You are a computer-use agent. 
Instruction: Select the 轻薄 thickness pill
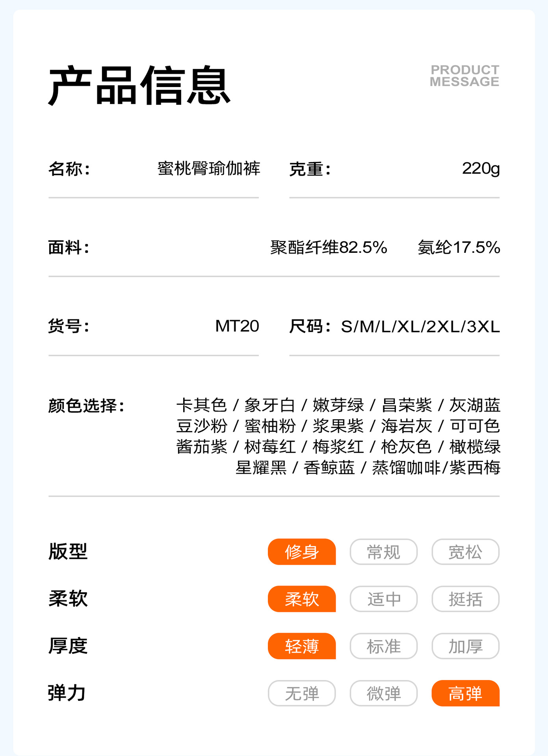tap(302, 646)
